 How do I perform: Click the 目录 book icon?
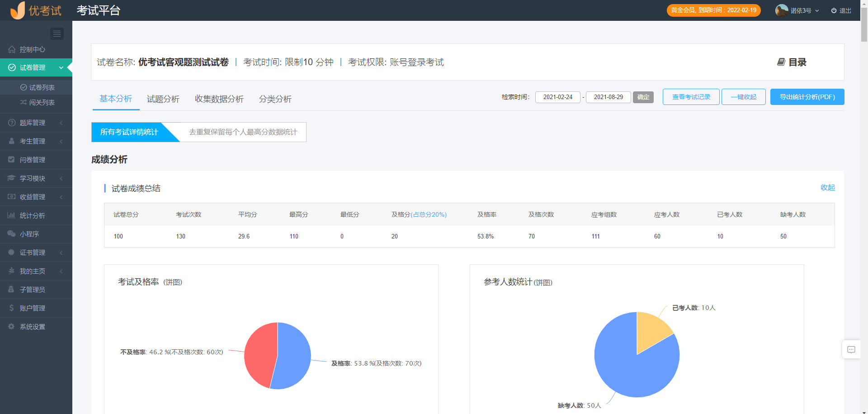[x=781, y=62]
